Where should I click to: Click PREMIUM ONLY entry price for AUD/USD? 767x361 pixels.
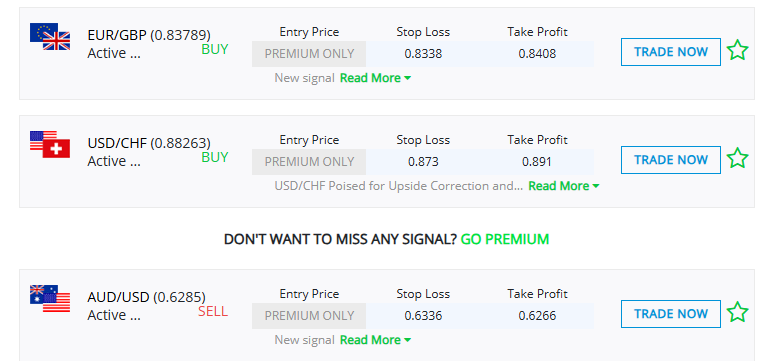pyautogui.click(x=309, y=316)
